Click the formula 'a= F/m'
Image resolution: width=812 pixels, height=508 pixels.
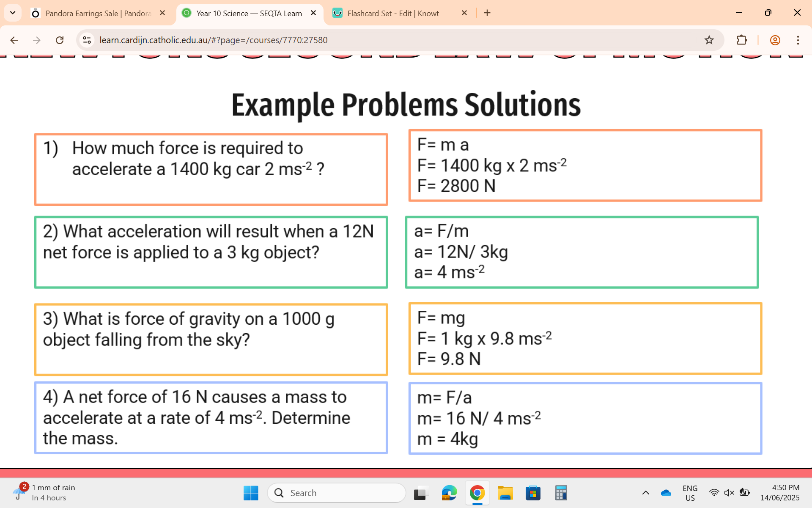(x=442, y=231)
